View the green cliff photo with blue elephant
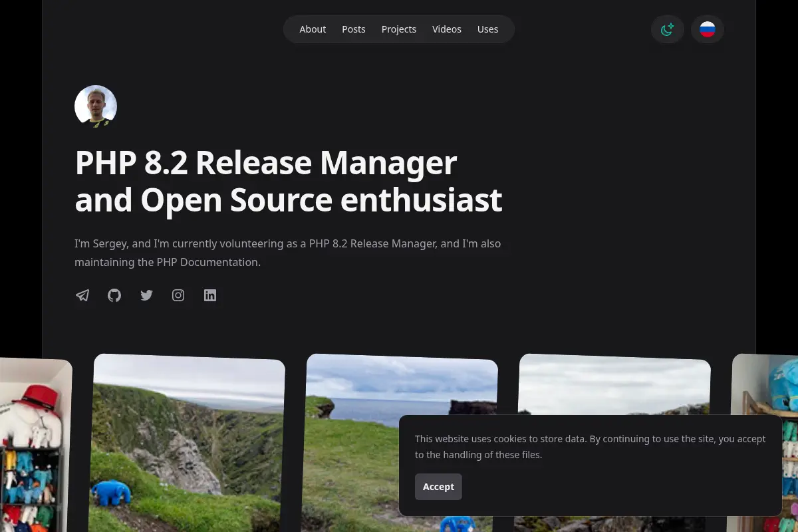 tap(187, 443)
